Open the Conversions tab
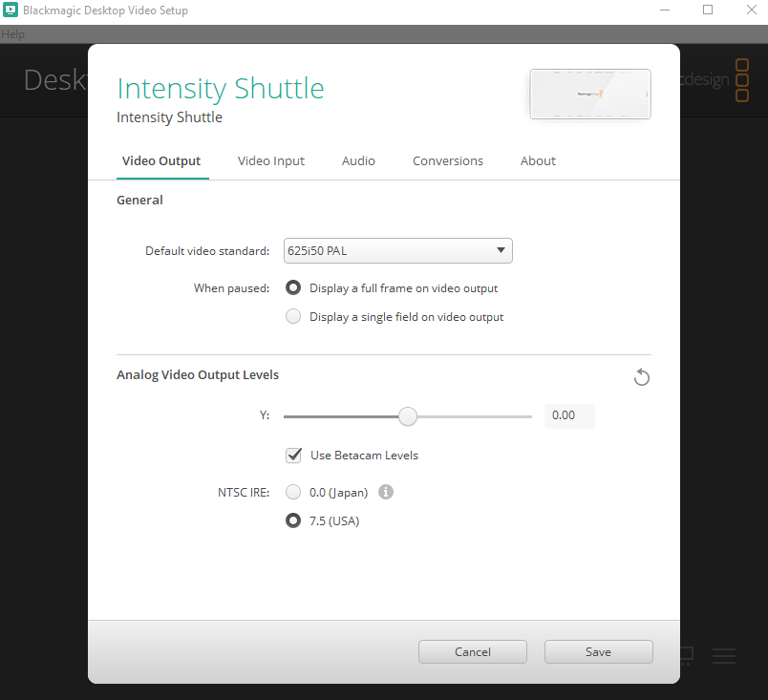 (448, 161)
